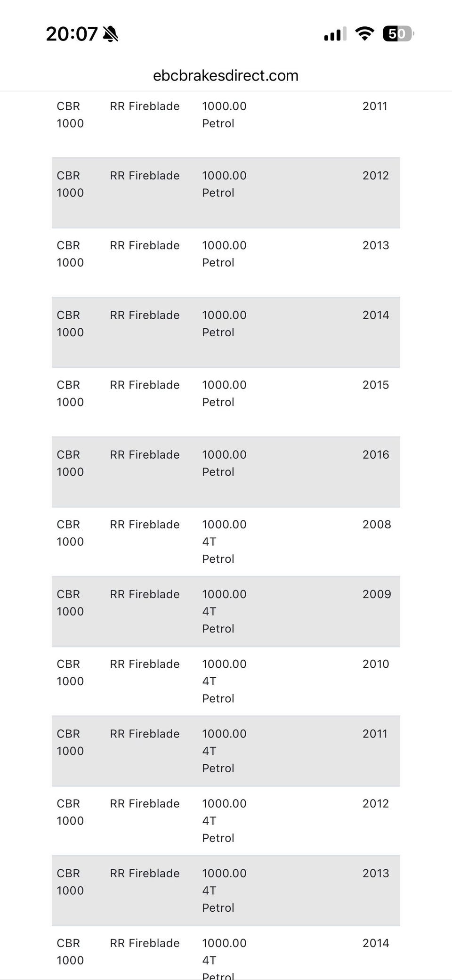Tap the ebcbrakesdirect.com address bar

pos(226,75)
